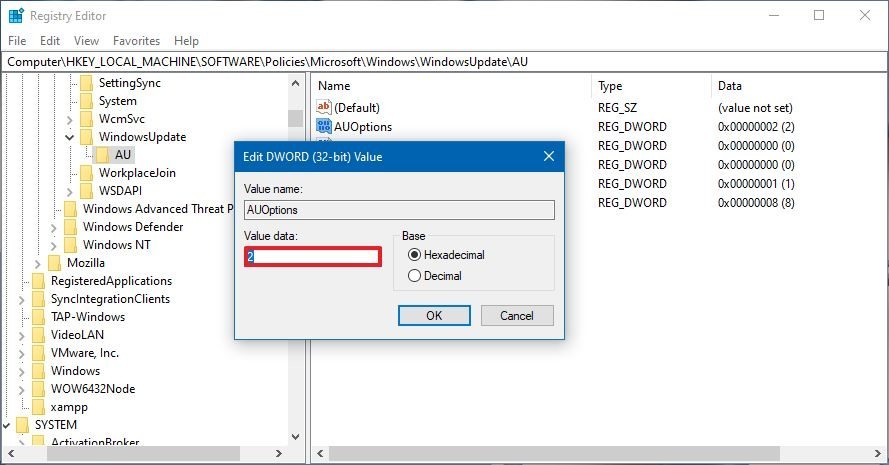Click the Windows Advanced Threat folder icon
This screenshot has width=889, height=465.
click(x=71, y=209)
